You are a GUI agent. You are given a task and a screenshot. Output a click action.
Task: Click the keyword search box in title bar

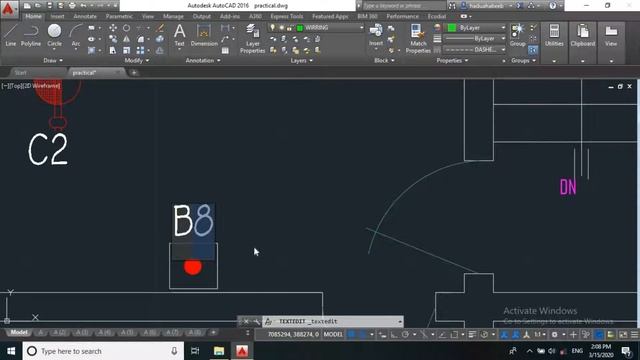(x=403, y=6)
